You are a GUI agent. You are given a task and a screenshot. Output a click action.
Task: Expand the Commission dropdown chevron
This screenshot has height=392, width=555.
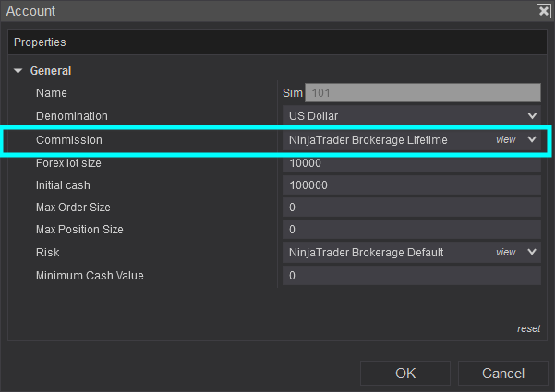coord(532,139)
